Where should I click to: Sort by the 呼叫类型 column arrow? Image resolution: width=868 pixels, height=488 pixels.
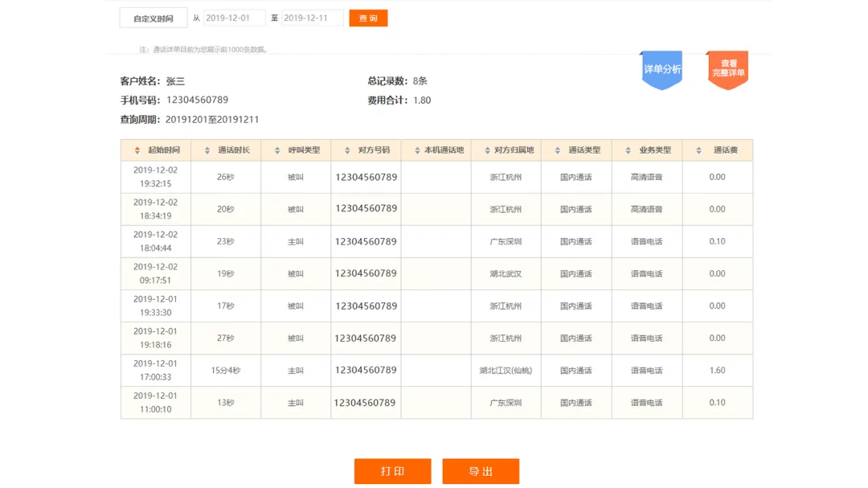coord(277,150)
